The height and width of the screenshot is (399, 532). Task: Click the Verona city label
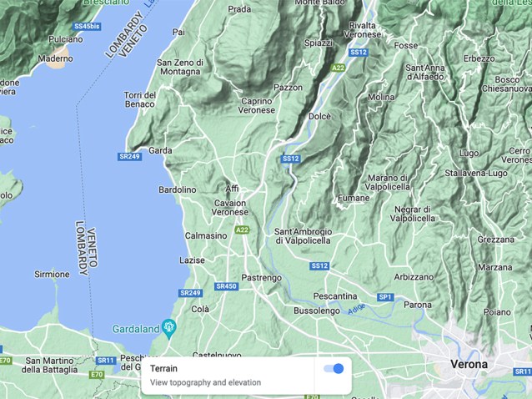[x=469, y=365]
